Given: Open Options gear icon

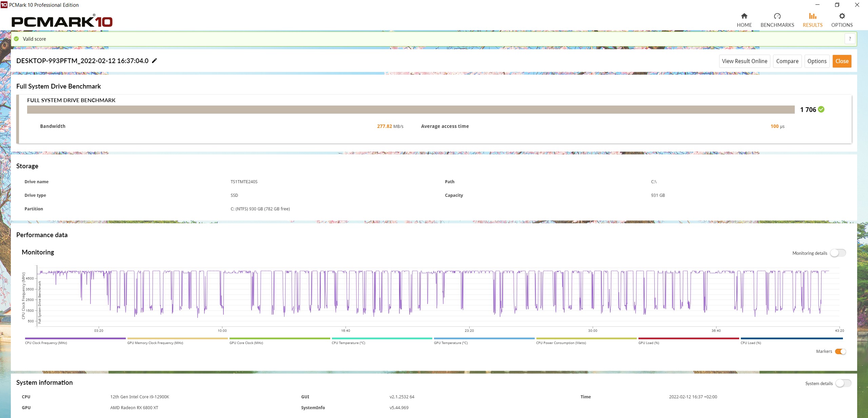Looking at the screenshot, I should (842, 16).
